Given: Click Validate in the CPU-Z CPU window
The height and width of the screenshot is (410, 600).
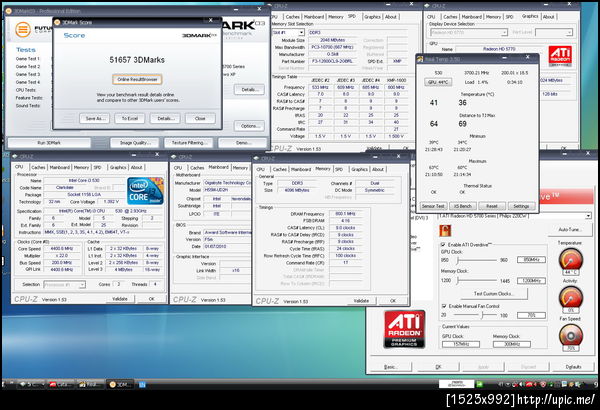Looking at the screenshot, I should coord(120,299).
